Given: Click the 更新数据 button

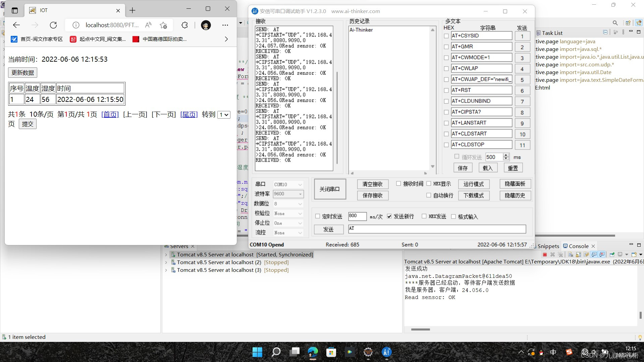Looking at the screenshot, I should pos(23,73).
